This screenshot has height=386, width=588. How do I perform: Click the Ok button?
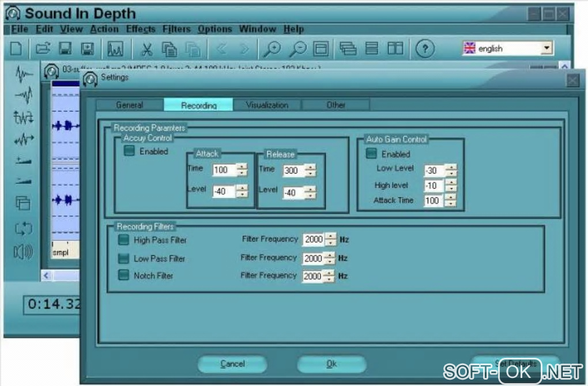pyautogui.click(x=331, y=364)
